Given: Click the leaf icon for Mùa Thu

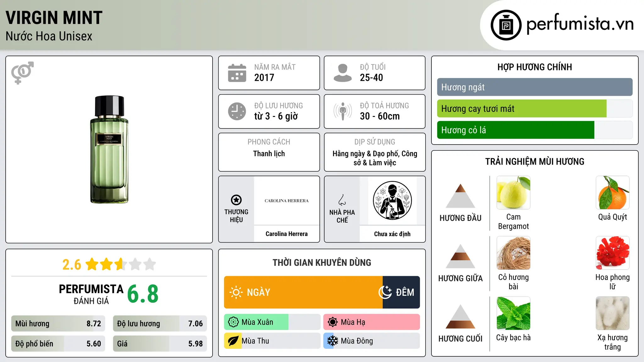Looking at the screenshot, I should click(233, 341).
